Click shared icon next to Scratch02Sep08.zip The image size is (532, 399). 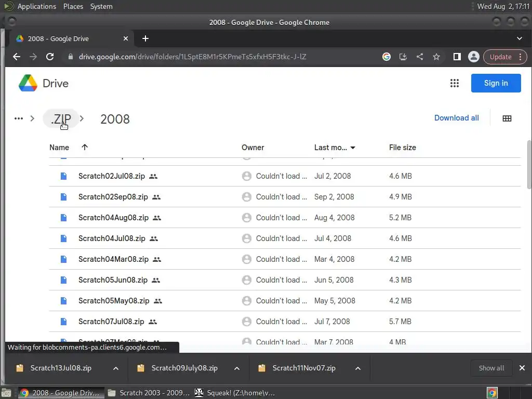pyautogui.click(x=156, y=197)
